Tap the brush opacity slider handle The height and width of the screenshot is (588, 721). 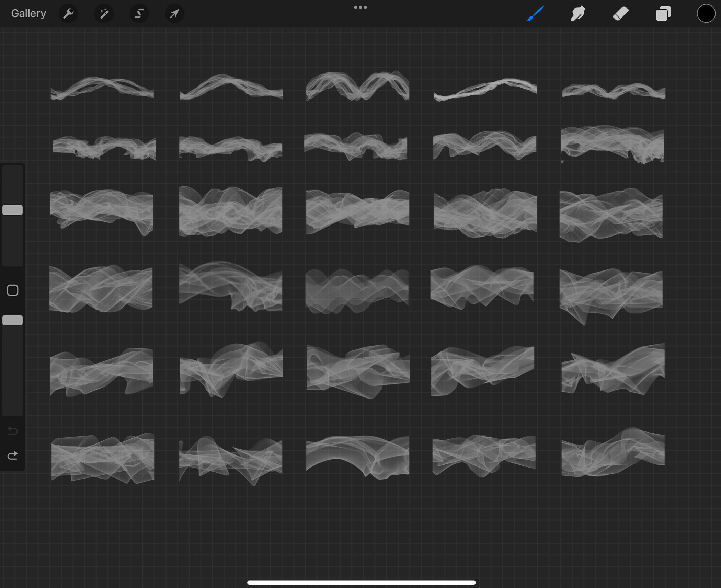(x=13, y=320)
